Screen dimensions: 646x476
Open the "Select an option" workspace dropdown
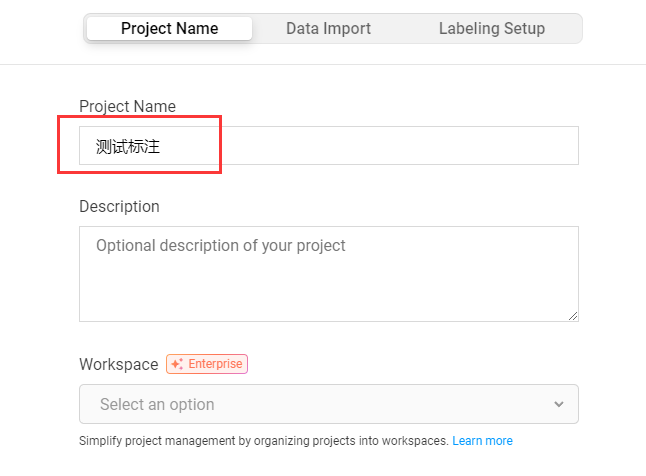click(x=328, y=404)
